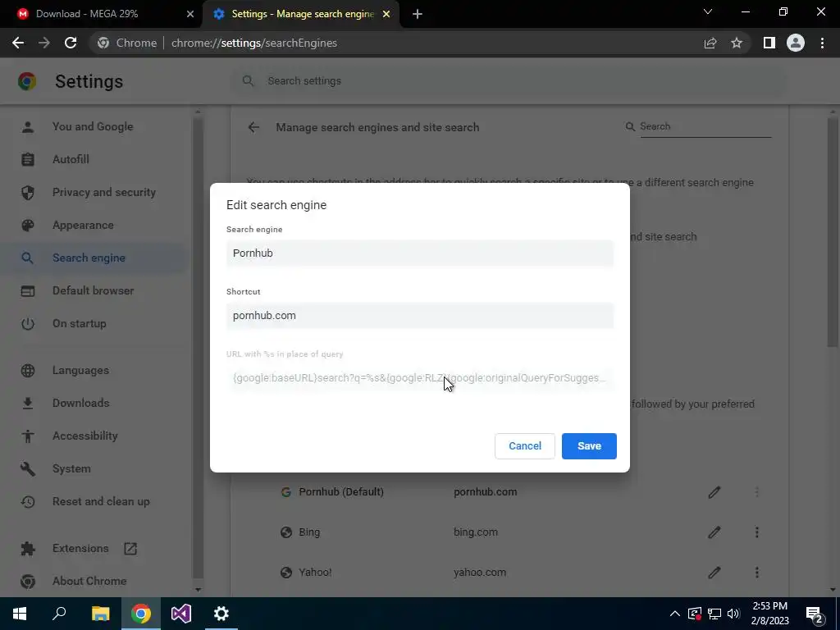Click the Shortcut field with pornhub.com

click(419, 316)
